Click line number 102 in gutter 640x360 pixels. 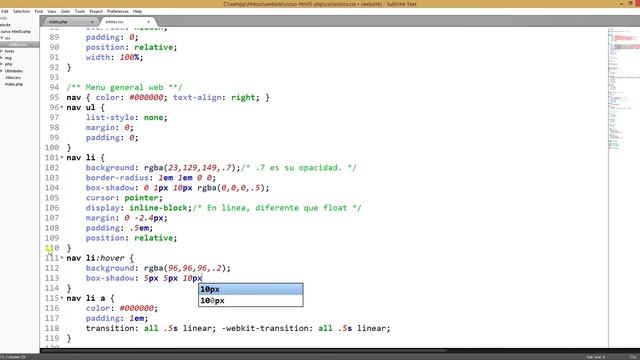click(x=52, y=168)
